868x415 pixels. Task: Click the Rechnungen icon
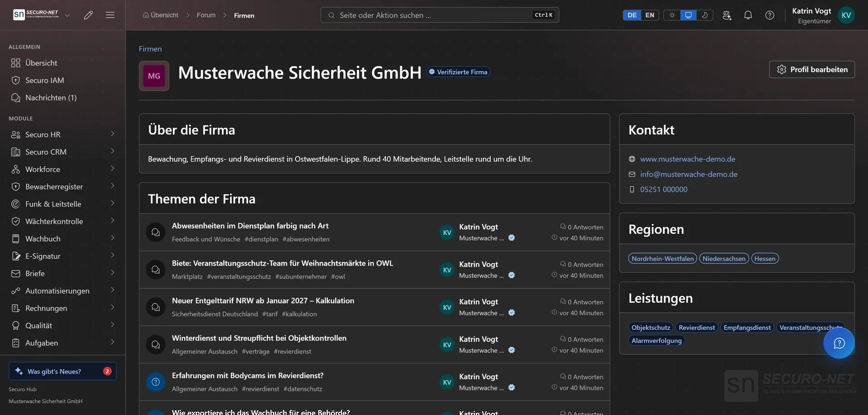point(16,308)
